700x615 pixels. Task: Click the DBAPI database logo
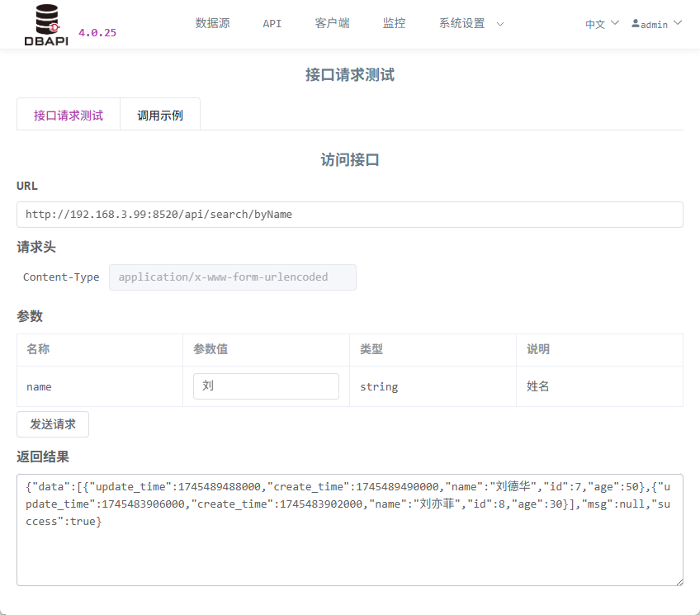pyautogui.click(x=46, y=25)
